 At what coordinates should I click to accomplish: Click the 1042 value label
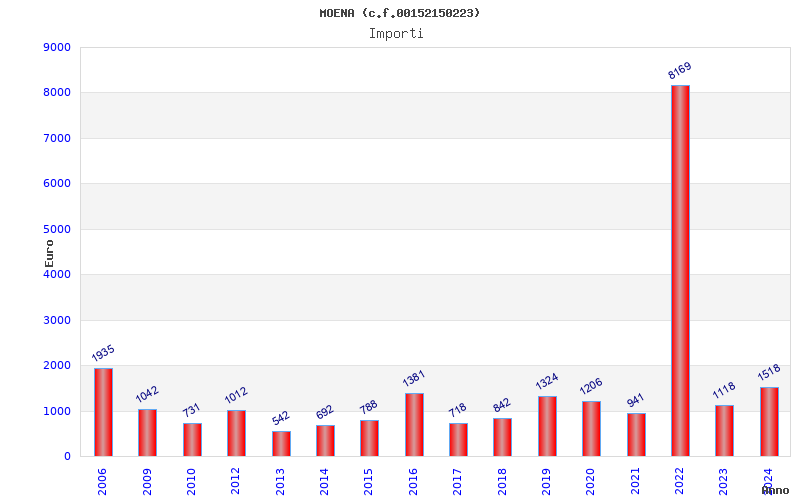(x=147, y=394)
